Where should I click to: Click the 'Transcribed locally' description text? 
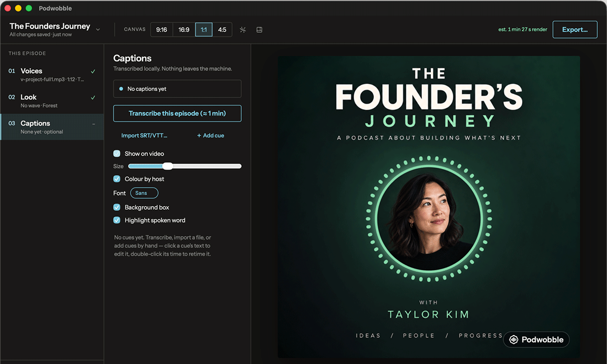coord(172,69)
